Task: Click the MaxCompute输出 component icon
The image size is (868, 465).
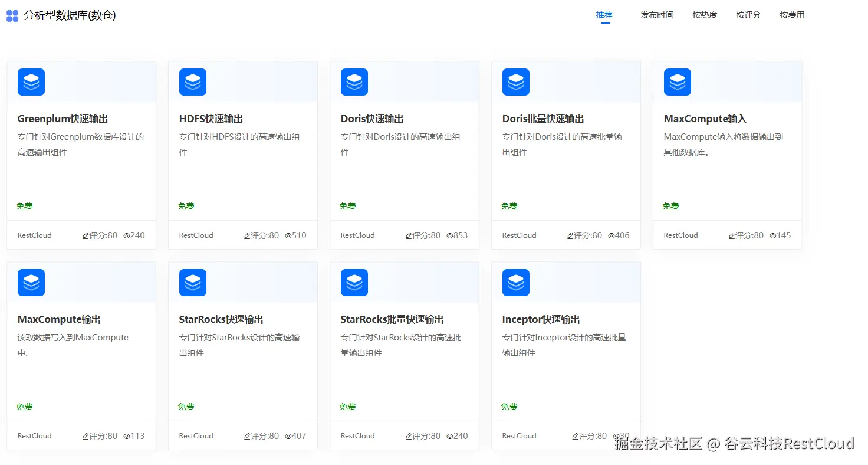Action: 31,282
